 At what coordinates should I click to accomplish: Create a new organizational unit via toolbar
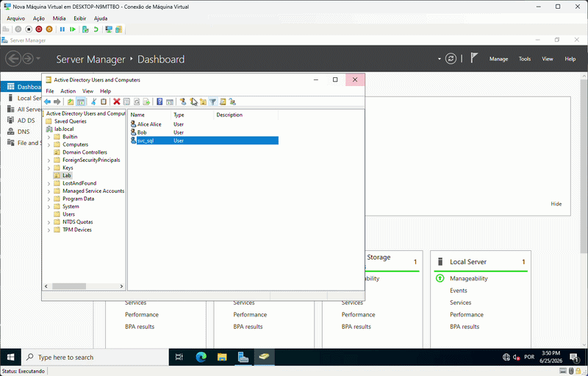point(203,102)
